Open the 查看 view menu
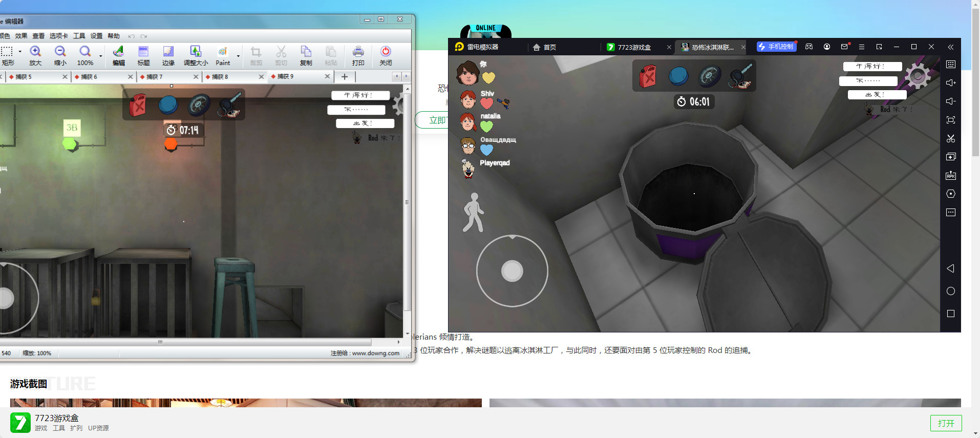The image size is (980, 438). [x=38, y=36]
